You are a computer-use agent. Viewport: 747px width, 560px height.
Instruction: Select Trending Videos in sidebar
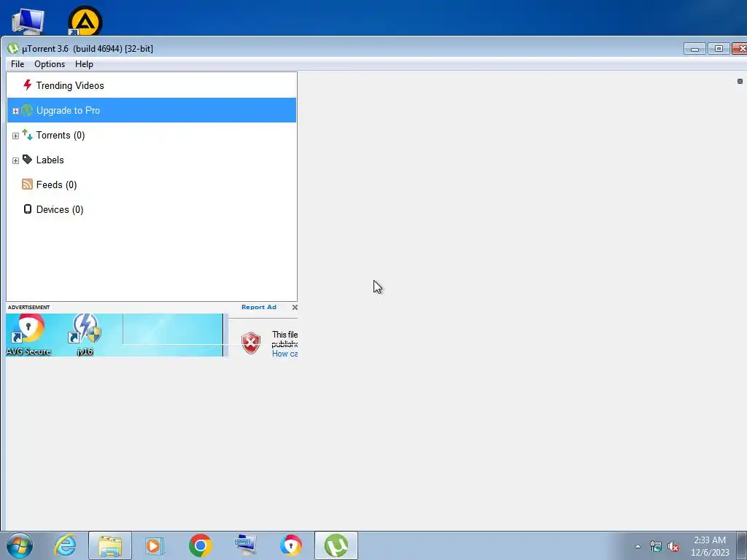152,85
